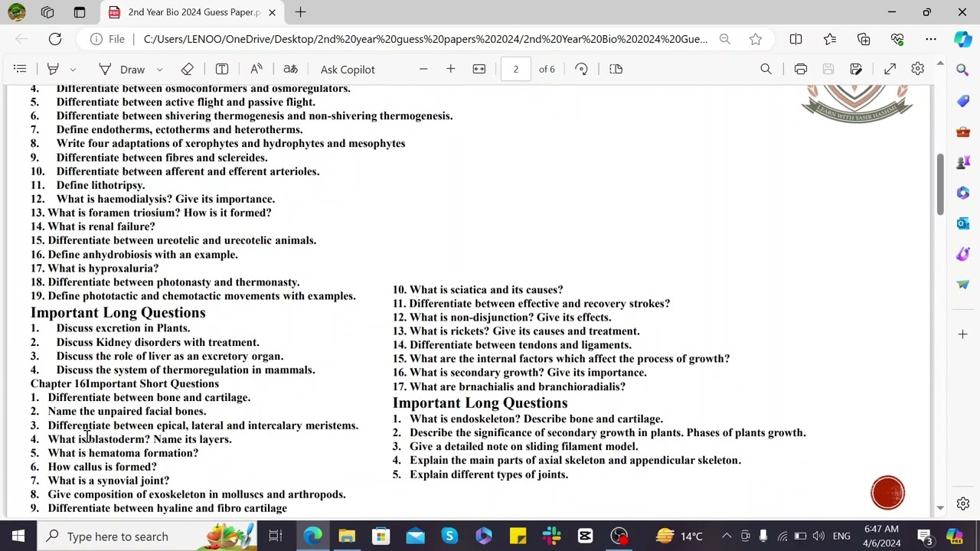Click the Ask Copilot button

[x=348, y=70]
